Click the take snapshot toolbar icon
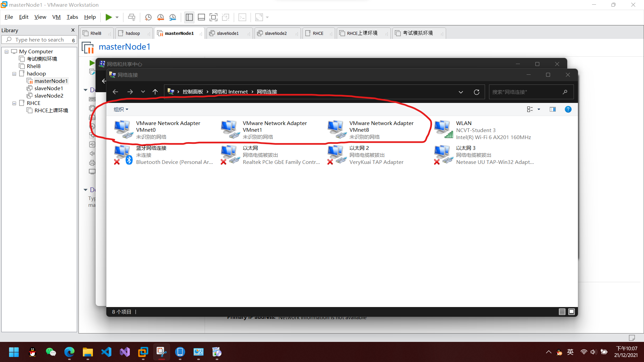The image size is (644, 362). [x=148, y=17]
